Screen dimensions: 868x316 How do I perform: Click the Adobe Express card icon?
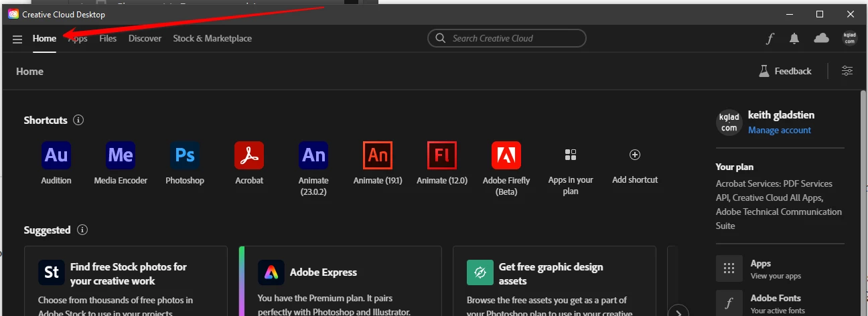click(x=271, y=272)
